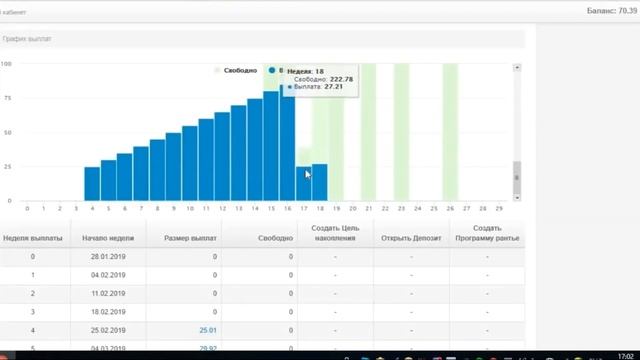
Task: Click the date cell 04.02.2019
Action: click(108, 275)
